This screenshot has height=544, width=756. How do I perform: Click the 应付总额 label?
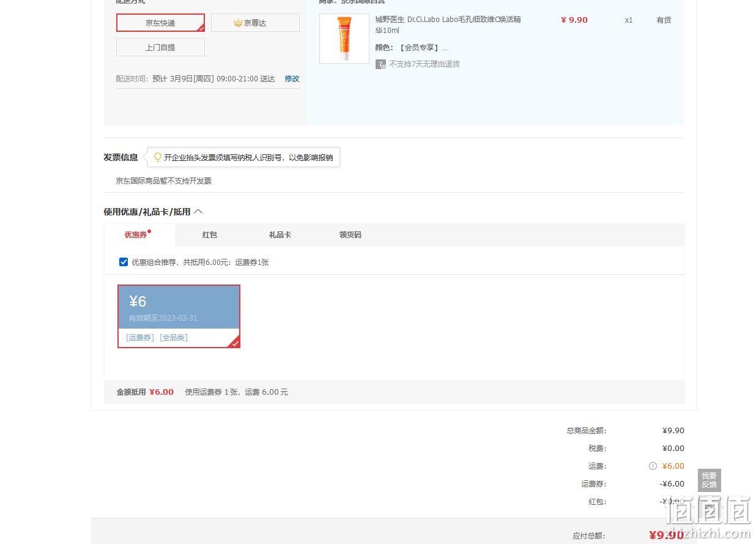pos(588,536)
